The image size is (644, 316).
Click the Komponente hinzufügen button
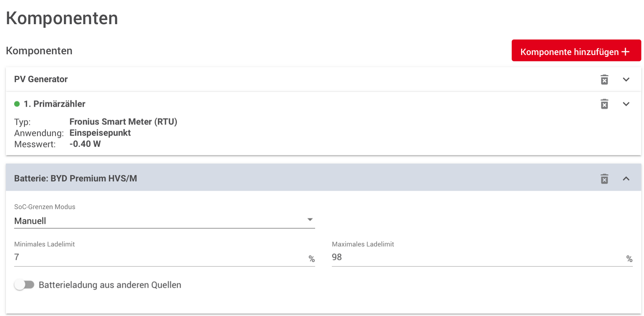576,51
